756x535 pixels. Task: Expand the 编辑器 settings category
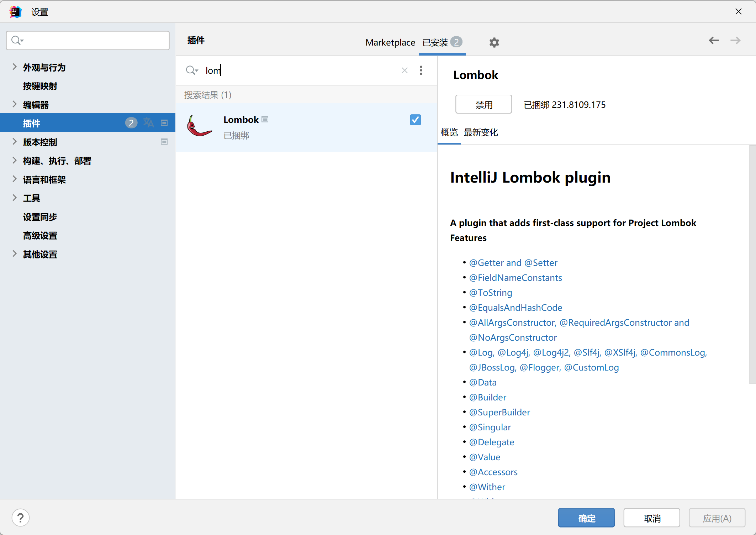coord(14,104)
